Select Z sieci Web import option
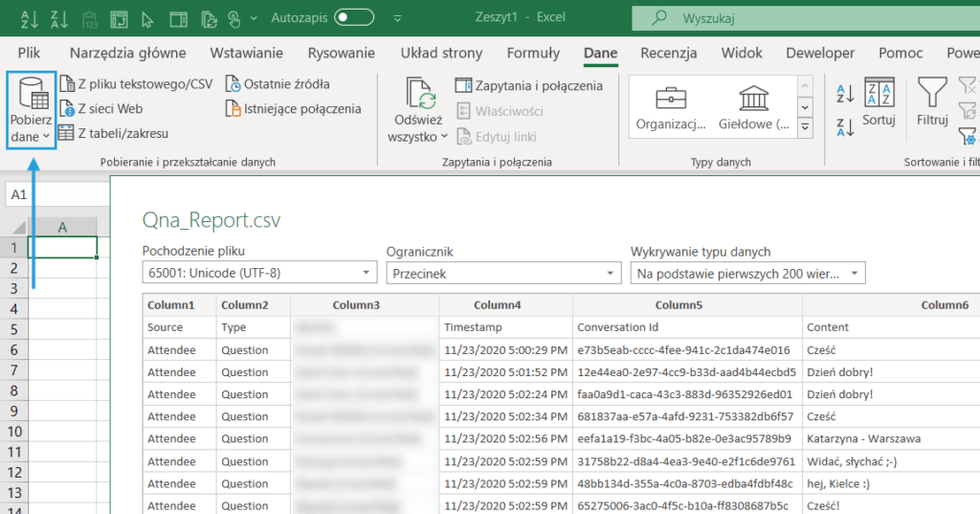The height and width of the screenshot is (514, 980). point(109,109)
